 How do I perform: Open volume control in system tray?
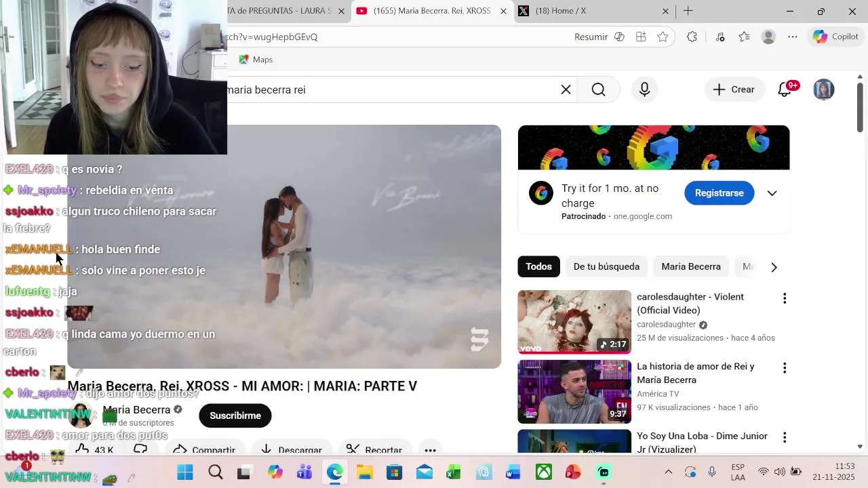[x=779, y=472]
